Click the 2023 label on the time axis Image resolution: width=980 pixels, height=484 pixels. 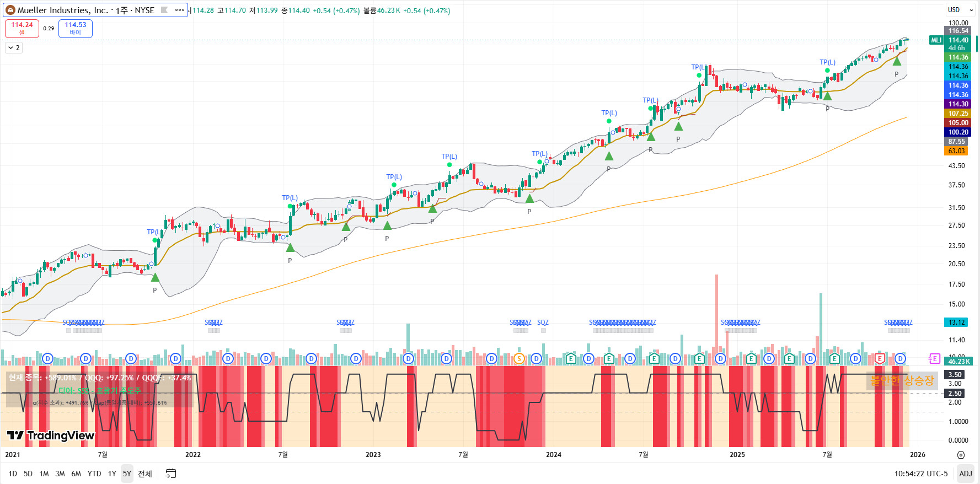pos(373,455)
